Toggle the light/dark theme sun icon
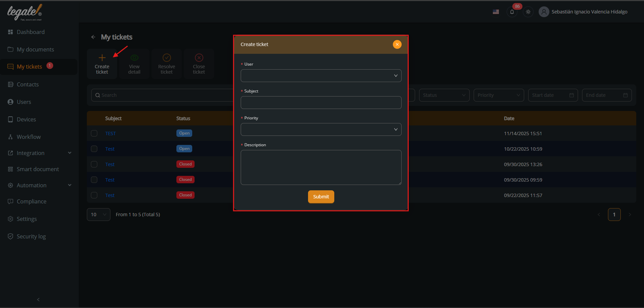644x308 pixels. [x=528, y=12]
